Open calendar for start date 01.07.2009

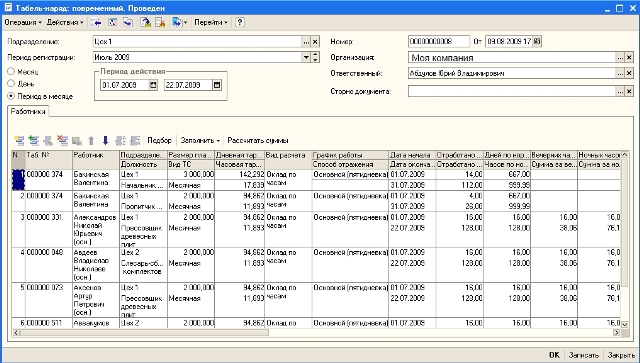tap(153, 85)
